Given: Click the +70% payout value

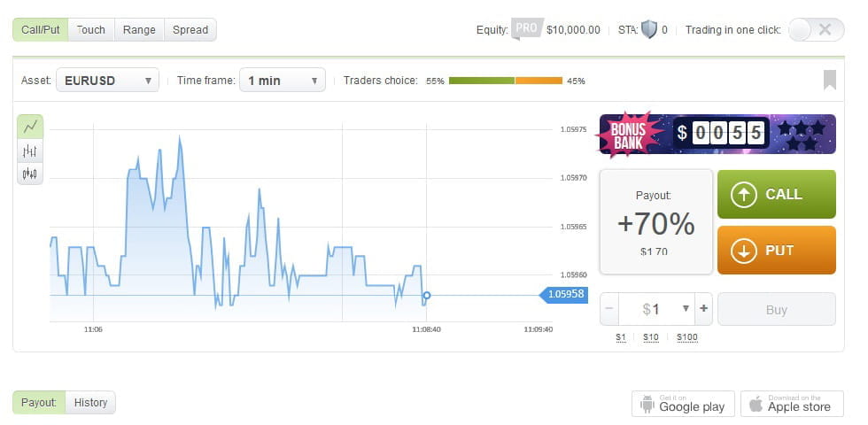Looking at the screenshot, I should [656, 224].
